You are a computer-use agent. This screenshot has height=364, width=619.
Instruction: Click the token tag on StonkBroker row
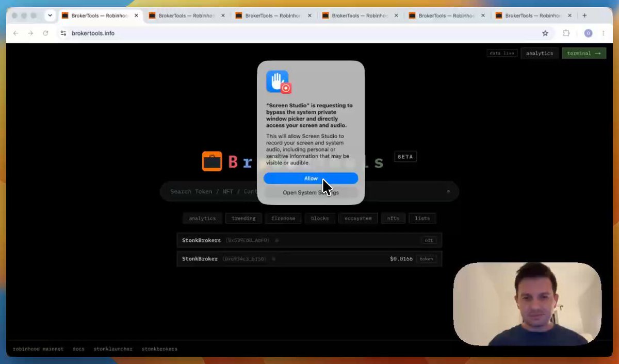click(x=427, y=259)
